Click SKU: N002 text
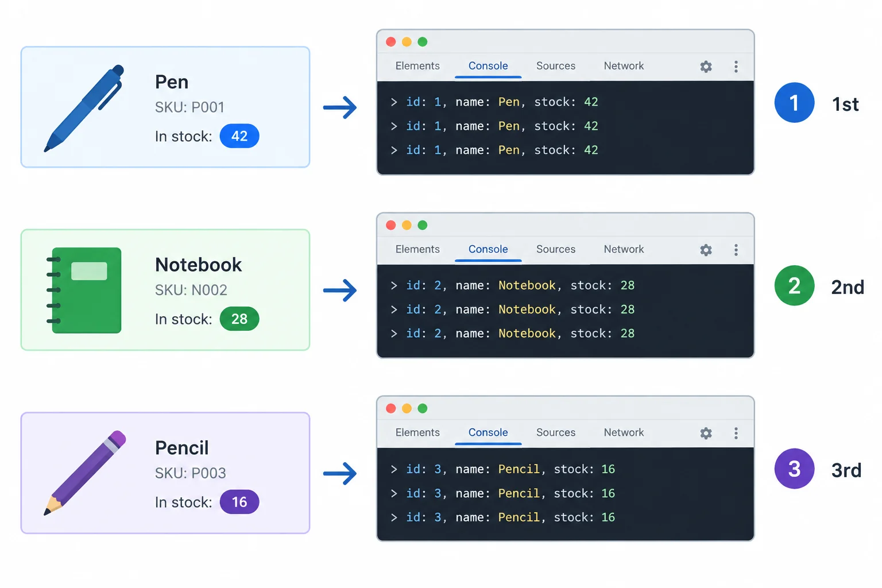The height and width of the screenshot is (588, 882). (x=191, y=290)
